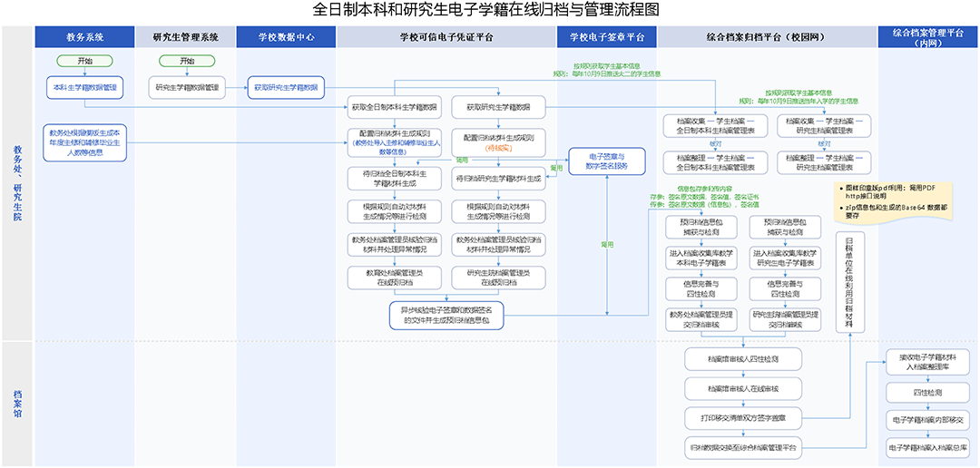Image resolution: width=980 pixels, height=468 pixels.
Task: Click the 档案馆 row label
Action: click(17, 404)
